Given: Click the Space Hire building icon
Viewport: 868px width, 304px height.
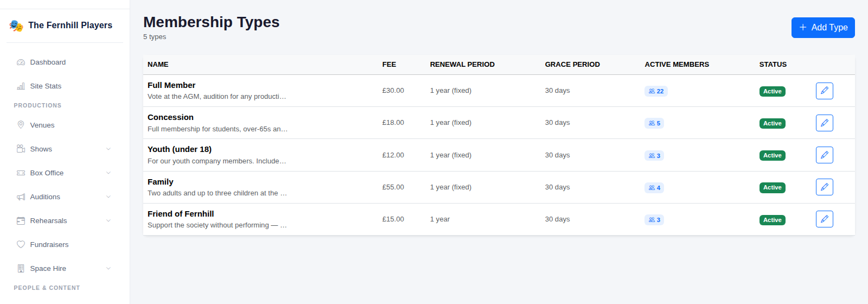Looking at the screenshot, I should [21, 269].
